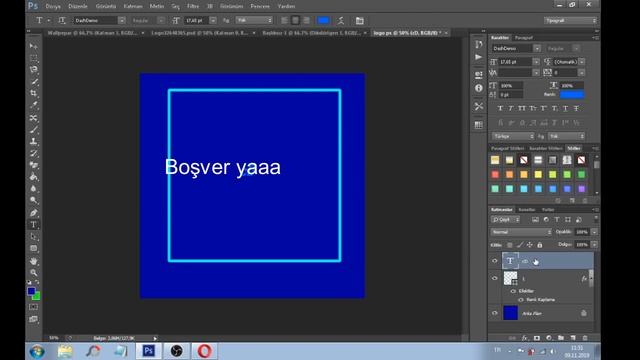640x360 pixels.
Task: Select the Hand tool
Action: coord(33,261)
